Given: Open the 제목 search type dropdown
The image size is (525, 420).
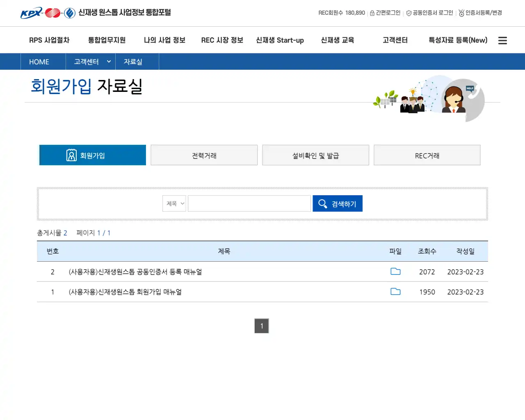Looking at the screenshot, I should [174, 203].
